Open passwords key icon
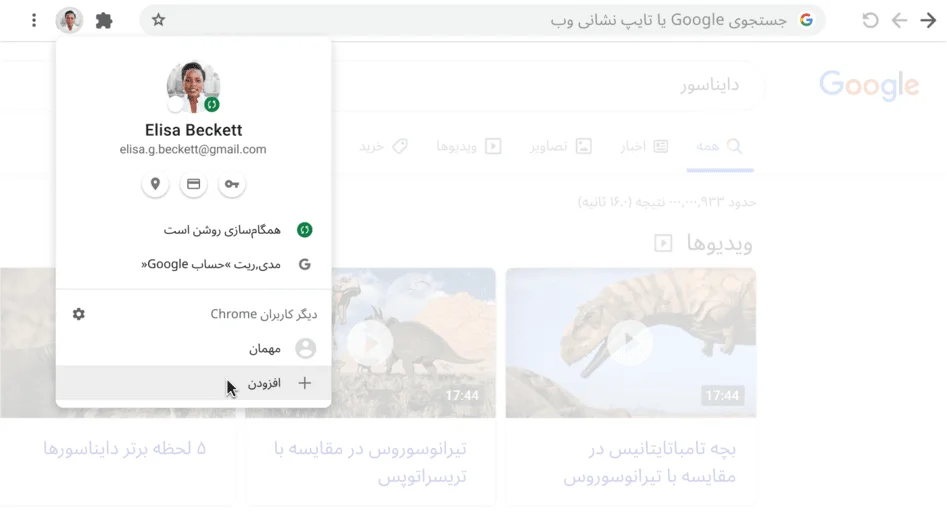Screen dimensions: 947x531 click(232, 184)
